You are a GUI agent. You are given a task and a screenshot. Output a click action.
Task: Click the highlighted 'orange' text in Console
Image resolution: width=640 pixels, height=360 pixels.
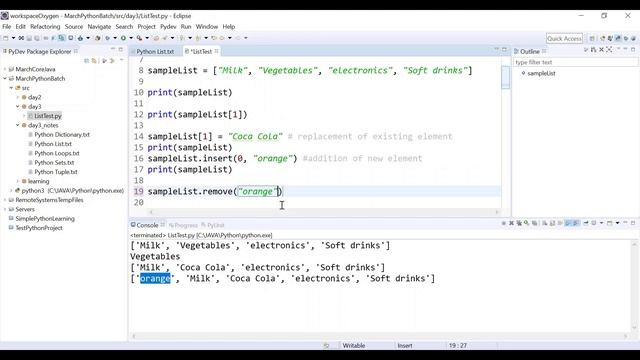click(x=155, y=278)
